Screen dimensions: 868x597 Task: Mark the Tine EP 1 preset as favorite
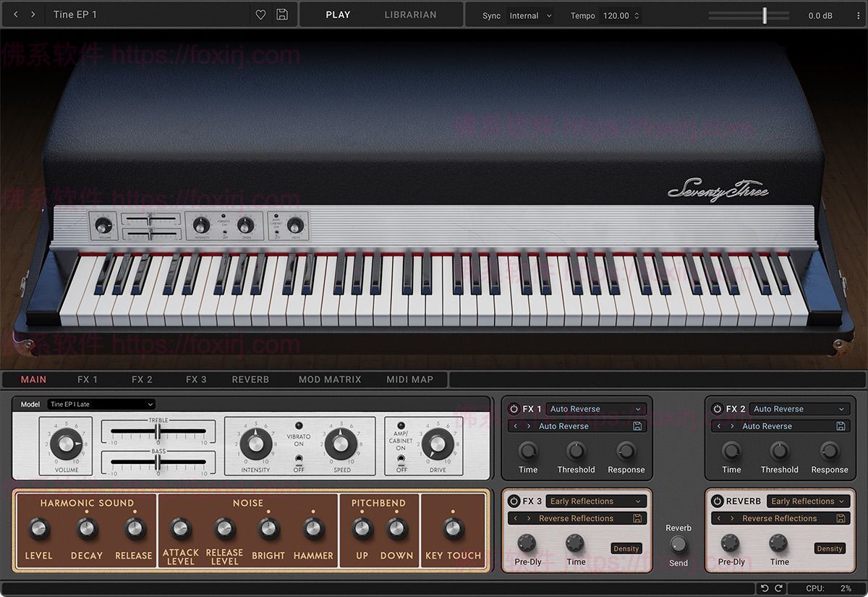pos(260,14)
